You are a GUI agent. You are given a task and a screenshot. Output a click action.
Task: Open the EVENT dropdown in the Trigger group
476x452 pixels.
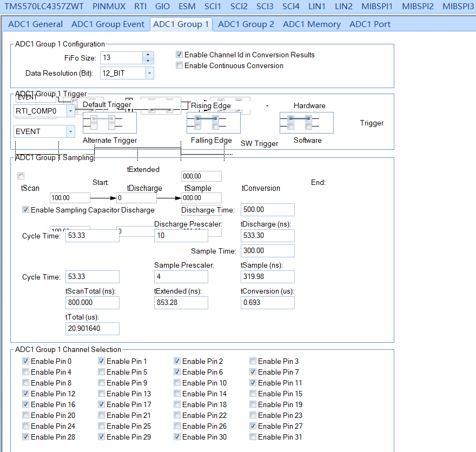point(71,131)
